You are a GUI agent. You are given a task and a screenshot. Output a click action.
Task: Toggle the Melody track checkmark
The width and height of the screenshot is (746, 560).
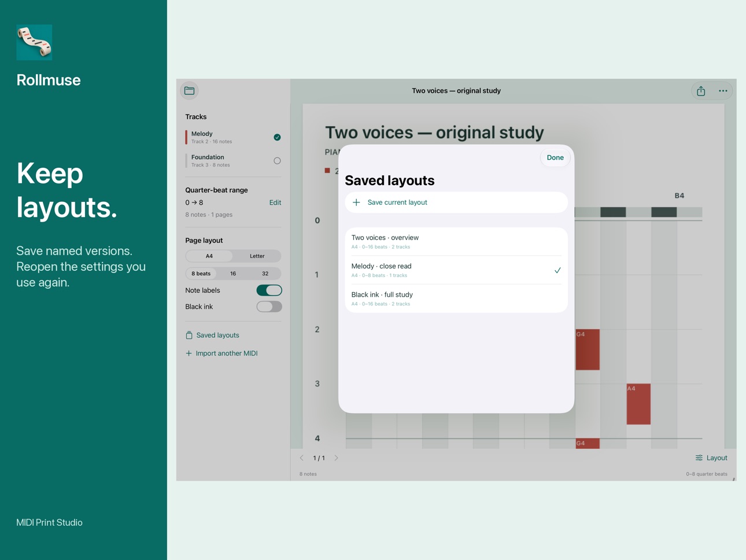pos(277,137)
